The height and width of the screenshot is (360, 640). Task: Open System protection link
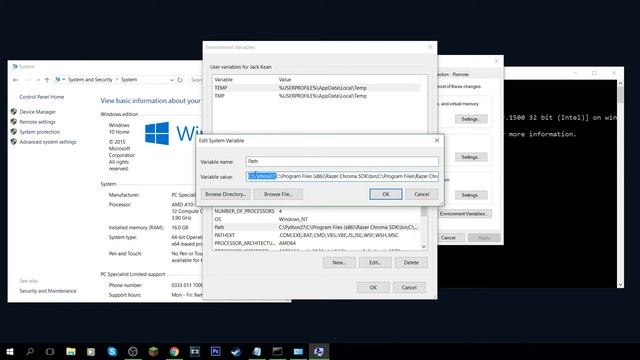[x=40, y=132]
